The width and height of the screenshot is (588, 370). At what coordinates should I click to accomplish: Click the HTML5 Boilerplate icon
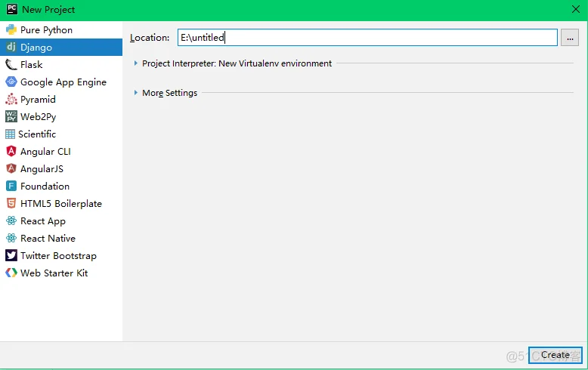(11, 203)
